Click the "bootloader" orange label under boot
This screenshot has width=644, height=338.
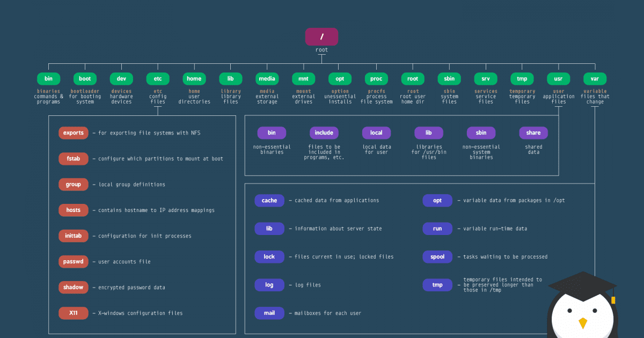(85, 91)
